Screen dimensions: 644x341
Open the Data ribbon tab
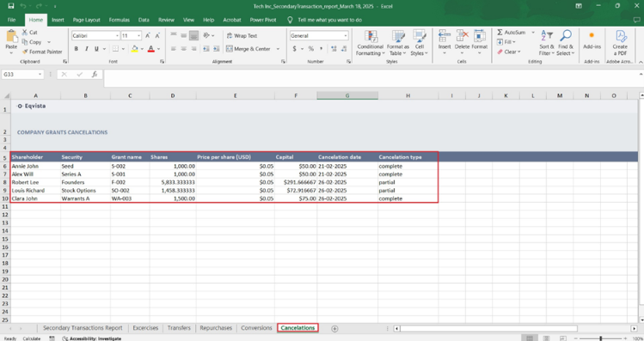click(x=144, y=20)
